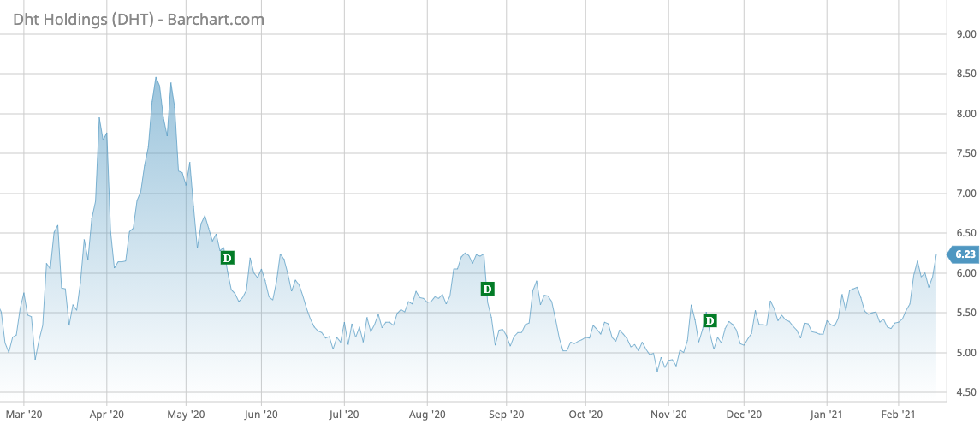Click the Jun '20 date label
The width and height of the screenshot is (980, 424).
pos(261,414)
